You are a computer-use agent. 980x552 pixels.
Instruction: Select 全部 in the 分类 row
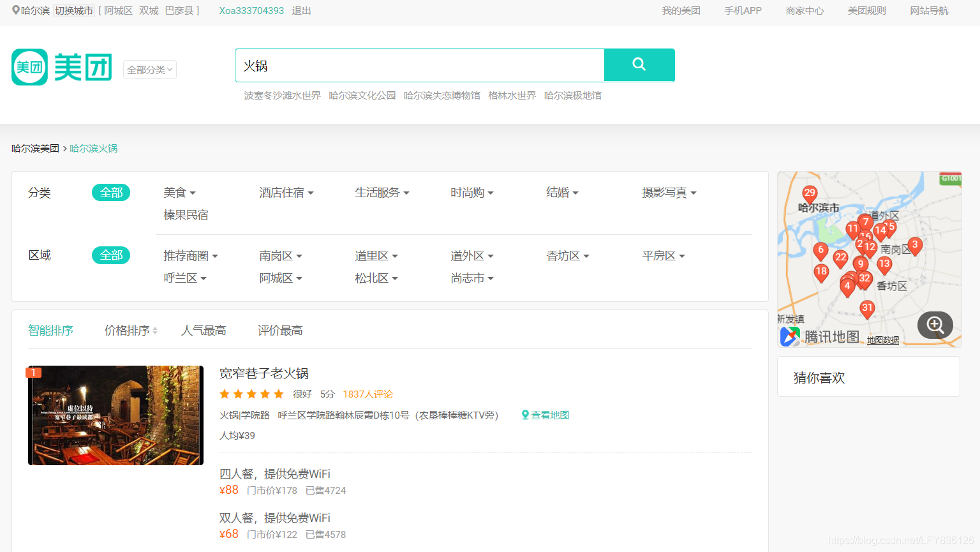(111, 193)
